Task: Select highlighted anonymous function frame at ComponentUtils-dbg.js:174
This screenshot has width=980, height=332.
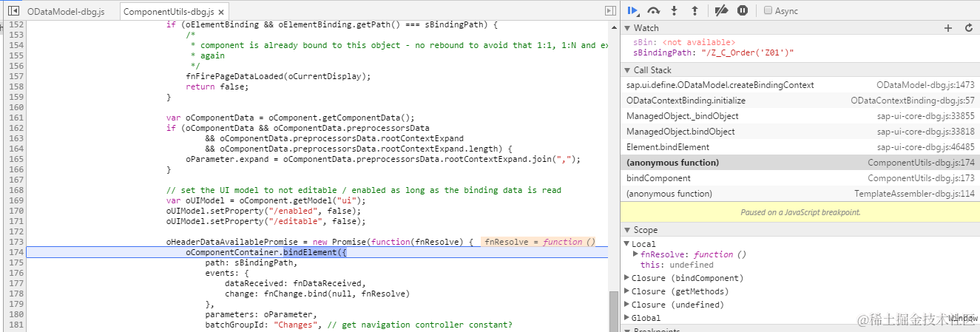Action: [x=800, y=163]
